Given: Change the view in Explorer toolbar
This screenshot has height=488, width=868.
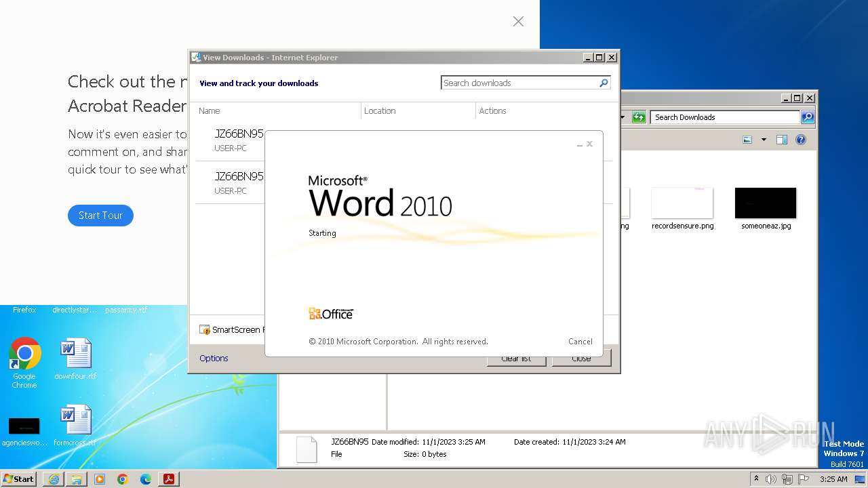Looking at the screenshot, I should tap(747, 140).
